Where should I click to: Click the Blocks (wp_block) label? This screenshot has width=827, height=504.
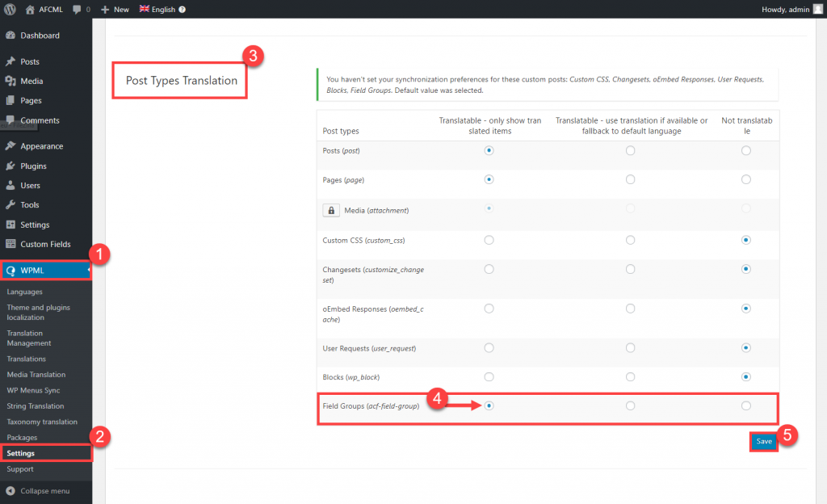tap(351, 377)
